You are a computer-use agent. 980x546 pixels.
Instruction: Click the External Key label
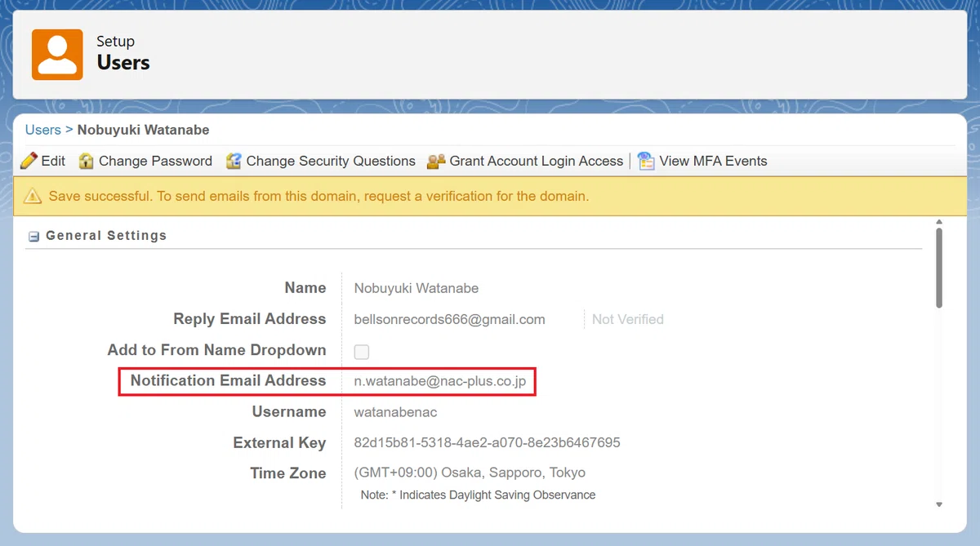tap(279, 443)
